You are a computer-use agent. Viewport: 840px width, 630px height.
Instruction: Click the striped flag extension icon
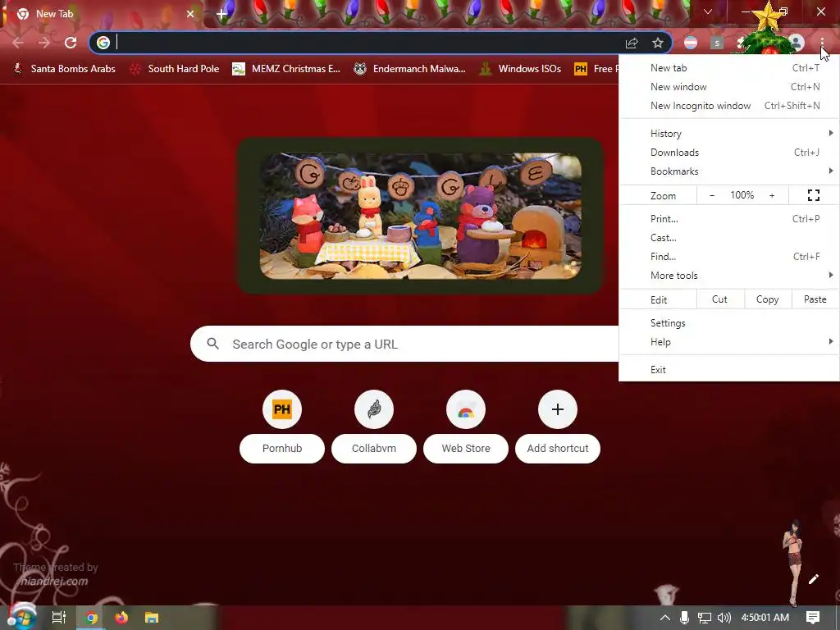(x=691, y=43)
